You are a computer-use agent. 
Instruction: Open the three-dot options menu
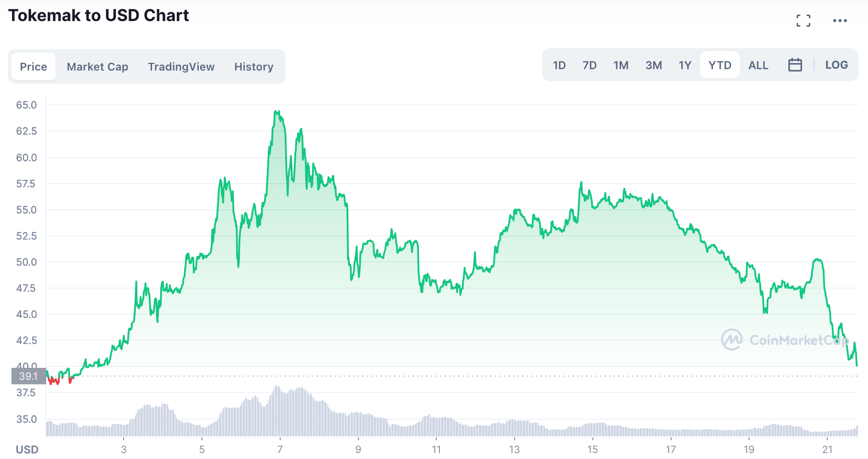(840, 20)
